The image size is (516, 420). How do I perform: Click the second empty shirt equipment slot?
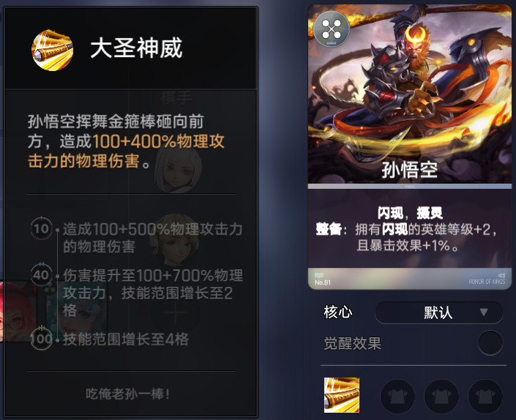(x=441, y=396)
